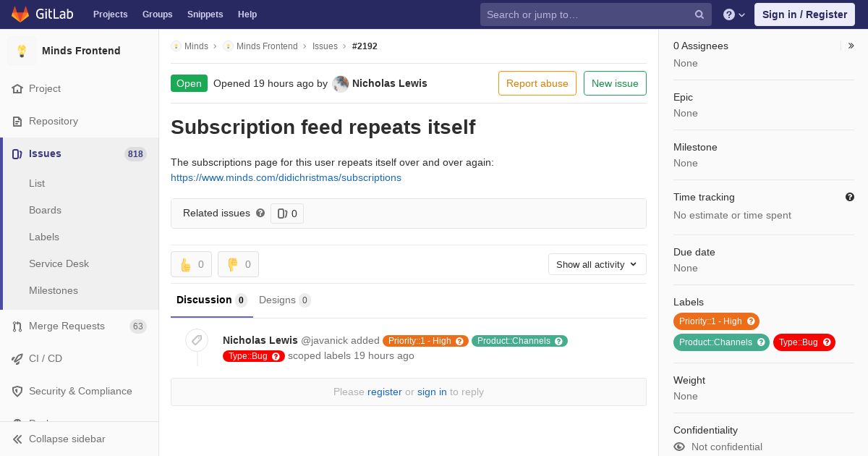
Task: Open the Groups top menu
Action: point(157,14)
